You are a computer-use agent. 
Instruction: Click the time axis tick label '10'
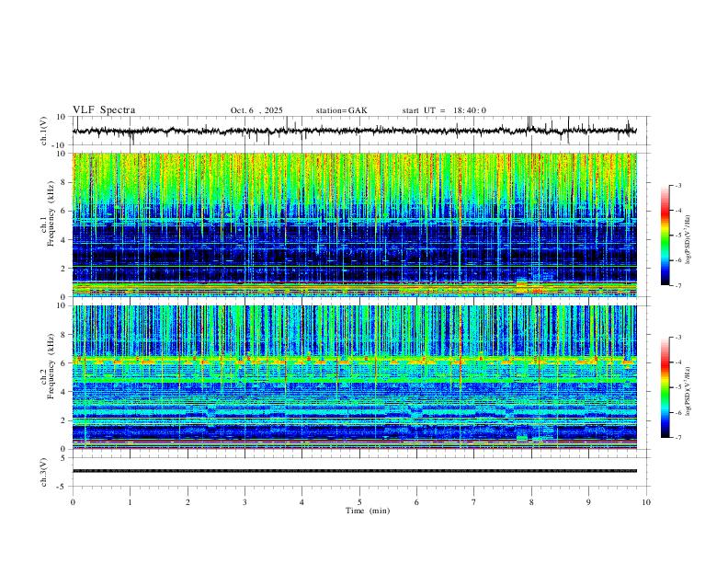646,502
